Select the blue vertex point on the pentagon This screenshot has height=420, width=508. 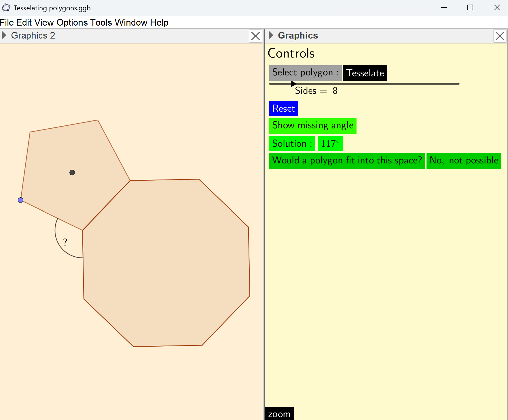click(x=21, y=200)
